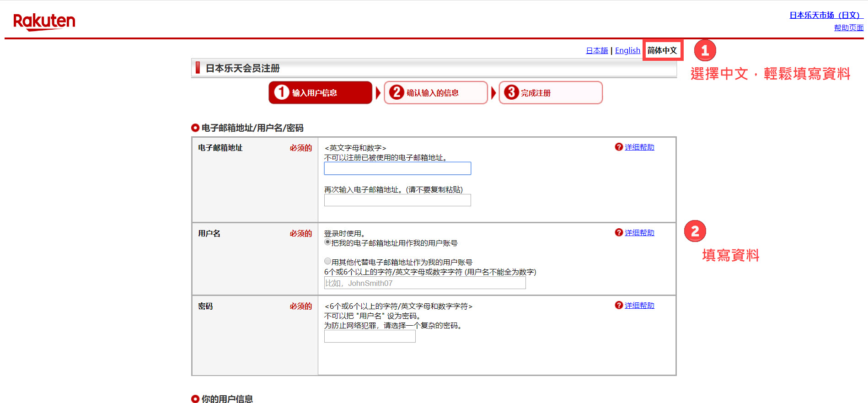Open 日本乐天市场 (日文) link
The image size is (868, 403).
point(825,15)
